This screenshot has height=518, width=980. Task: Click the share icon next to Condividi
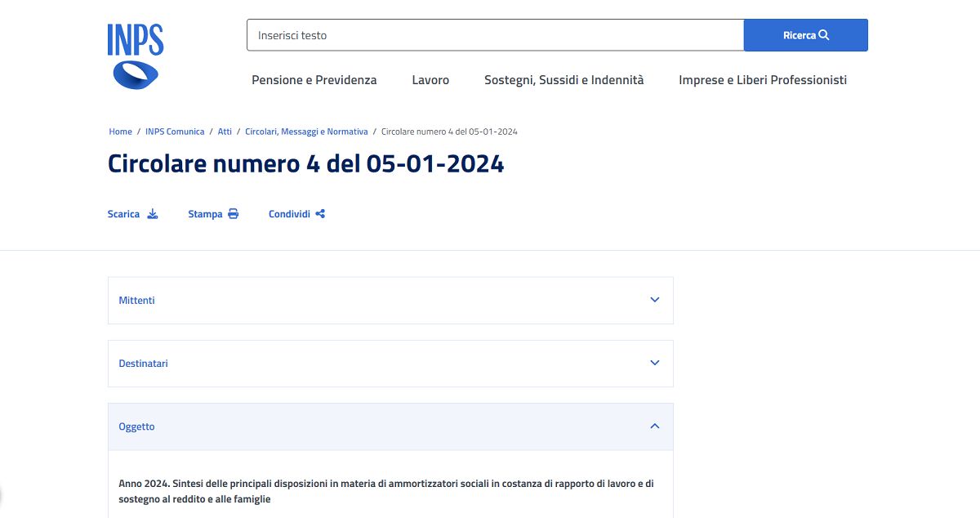coord(320,214)
